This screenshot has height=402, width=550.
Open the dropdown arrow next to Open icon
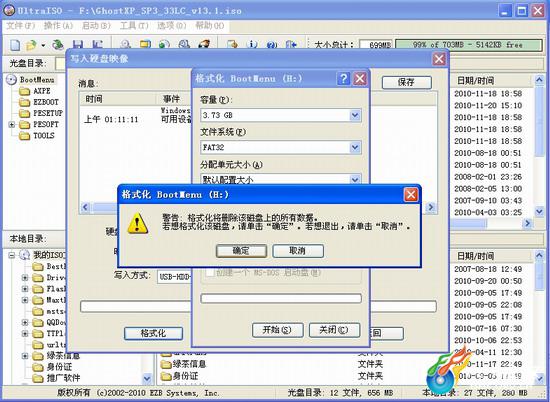pos(43,45)
